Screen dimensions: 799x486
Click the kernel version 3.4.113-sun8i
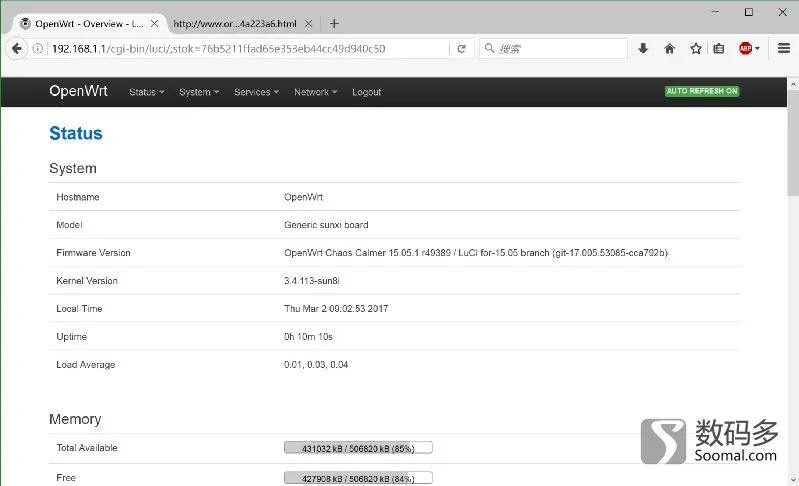pyautogui.click(x=312, y=281)
